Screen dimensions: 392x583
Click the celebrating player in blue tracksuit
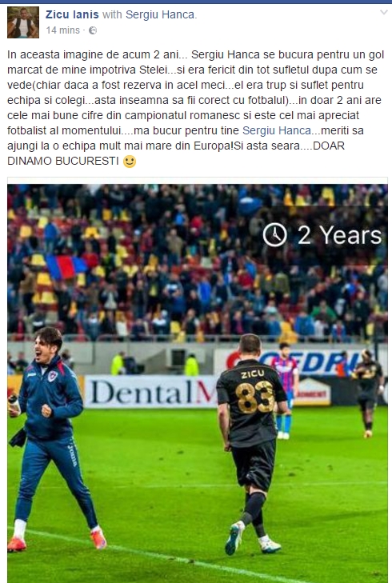(52, 439)
